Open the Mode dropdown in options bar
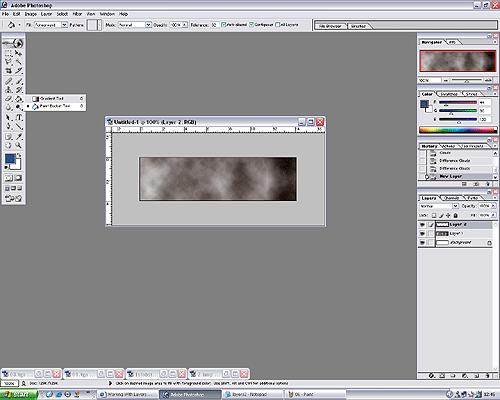The image size is (500, 400). (135, 25)
